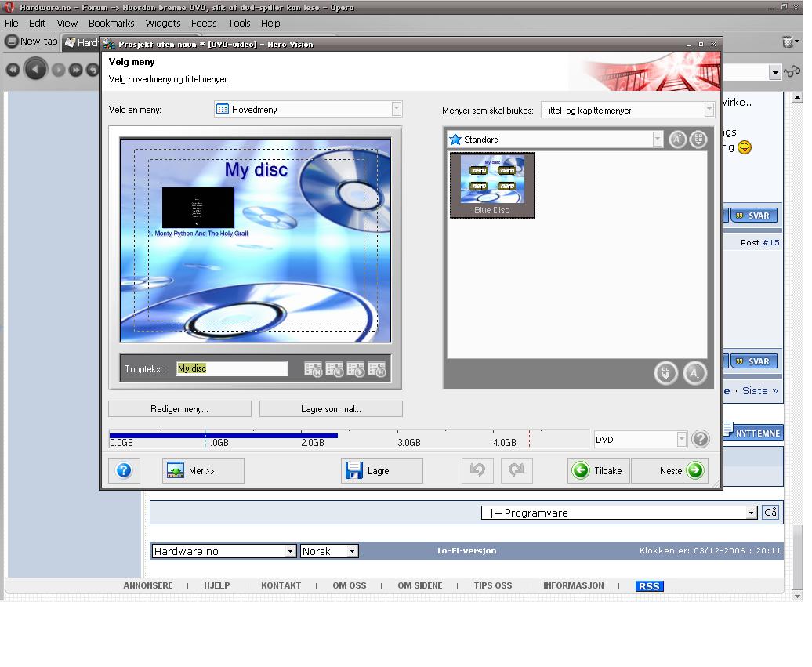Click ANNONSERE footer link

pyautogui.click(x=148, y=585)
